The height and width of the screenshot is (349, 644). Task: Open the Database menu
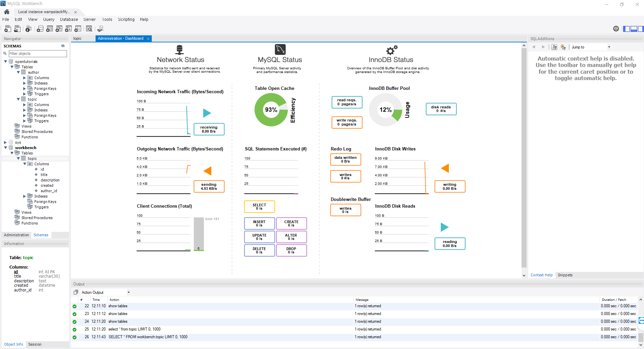pyautogui.click(x=69, y=20)
